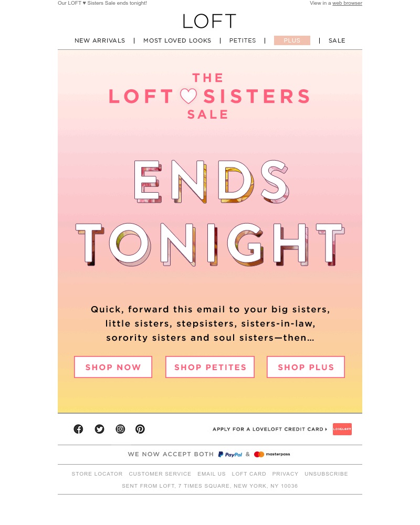
Task: Click the UNSUBSCRIBE footer link
Action: tap(326, 474)
